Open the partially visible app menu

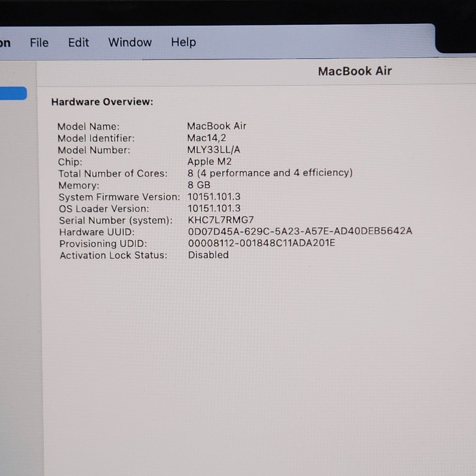click(5, 43)
